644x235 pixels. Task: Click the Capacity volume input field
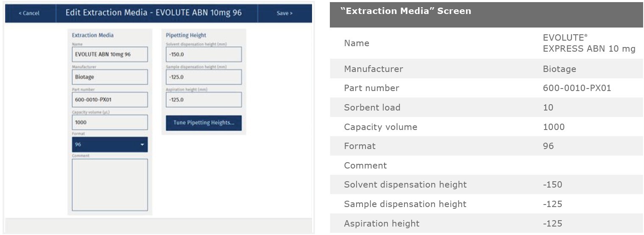click(110, 122)
